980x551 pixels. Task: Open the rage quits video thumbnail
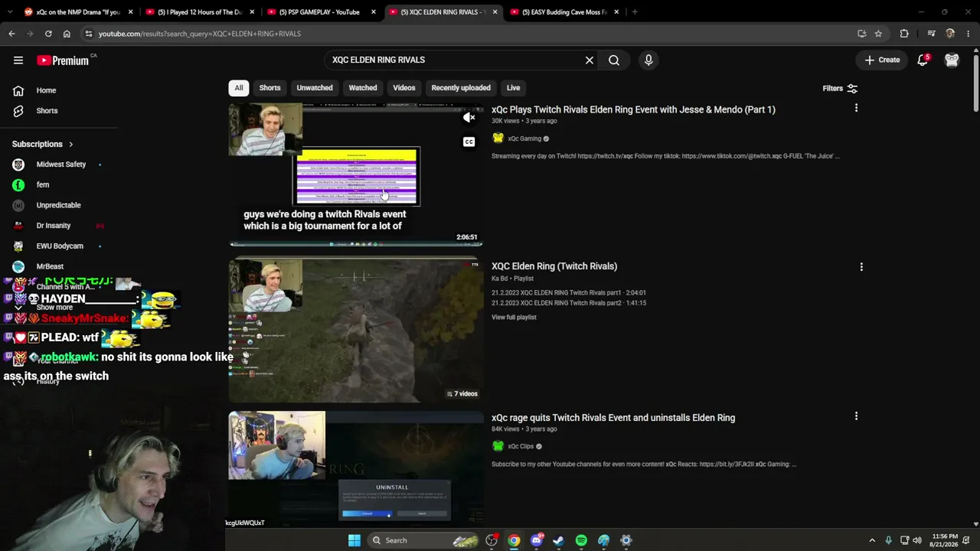pos(356,468)
